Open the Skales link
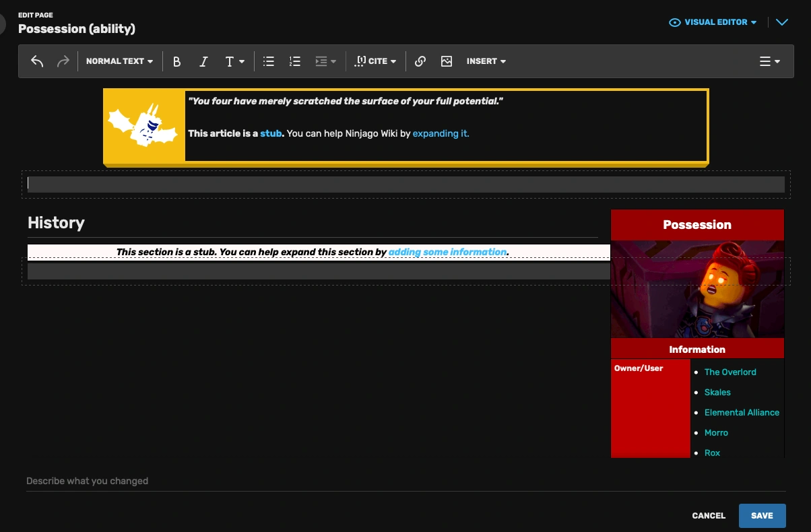The image size is (811, 532). [x=717, y=392]
